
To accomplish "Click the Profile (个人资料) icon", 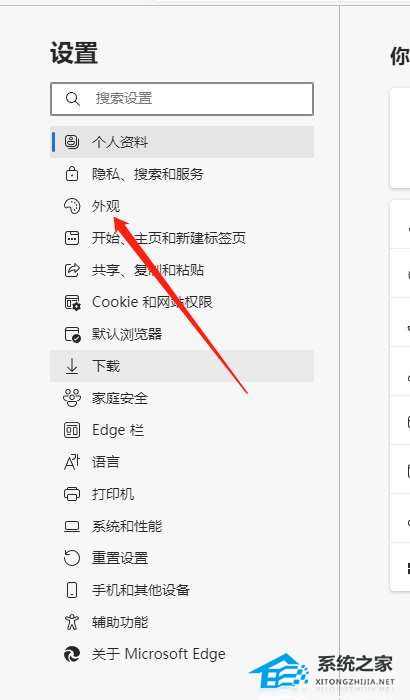I will pos(71,142).
